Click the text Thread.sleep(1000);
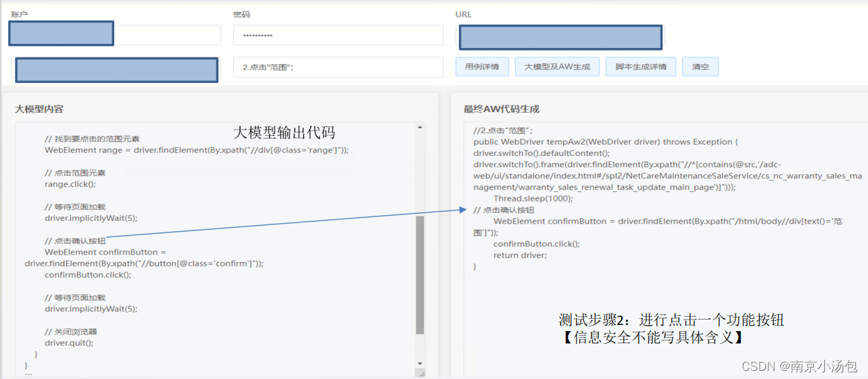Screen dimensions: 868x379 [x=533, y=199]
